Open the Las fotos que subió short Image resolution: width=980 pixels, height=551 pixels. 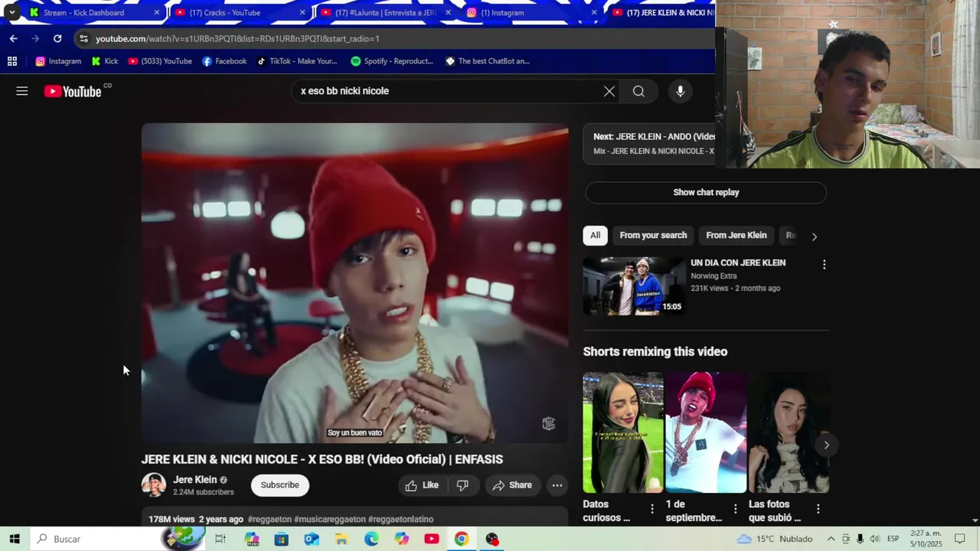click(789, 432)
